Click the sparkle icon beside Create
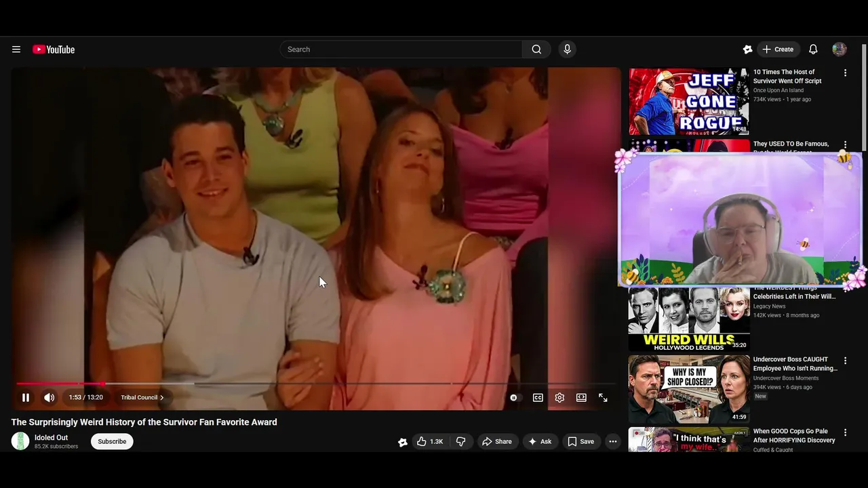Screen dimensions: 868x488 747,49
